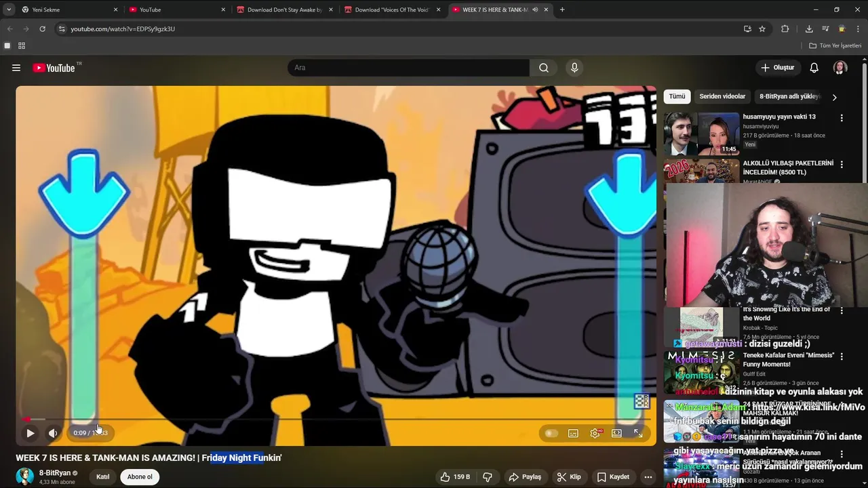Screen dimensions: 868x488
Task: Go forward in browser history
Action: [26, 29]
